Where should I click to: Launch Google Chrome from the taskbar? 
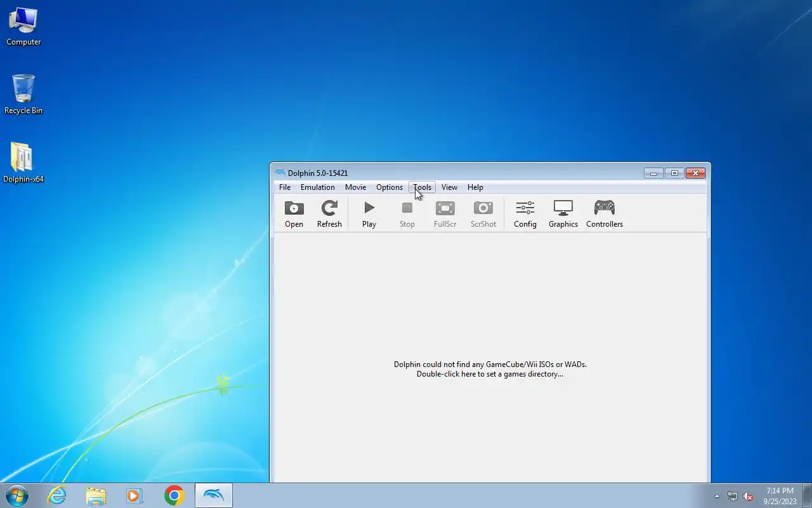(x=174, y=495)
